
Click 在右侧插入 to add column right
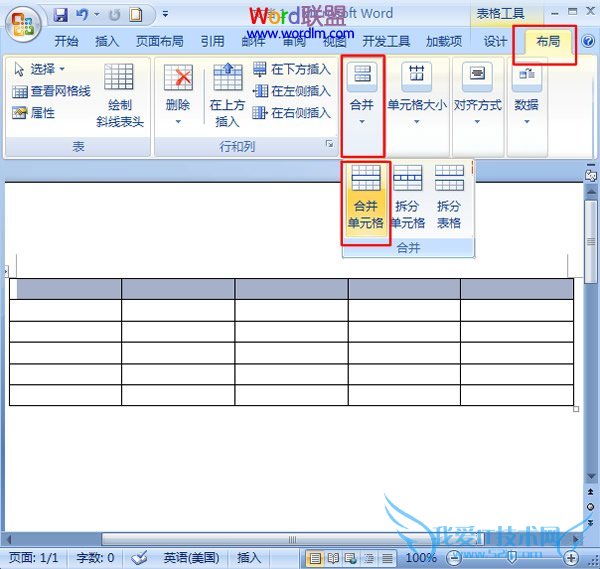[292, 113]
